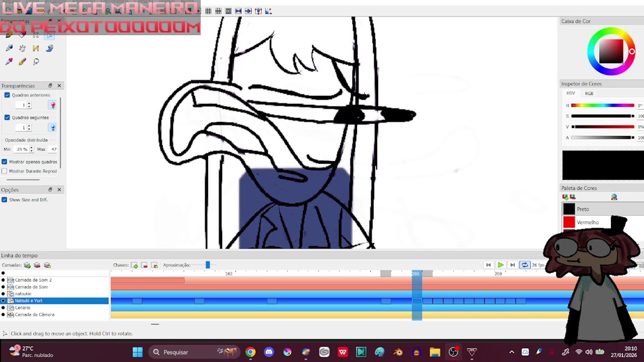
Task: Toggle the golden ratio grid overlay icon
Action: tap(218, 11)
